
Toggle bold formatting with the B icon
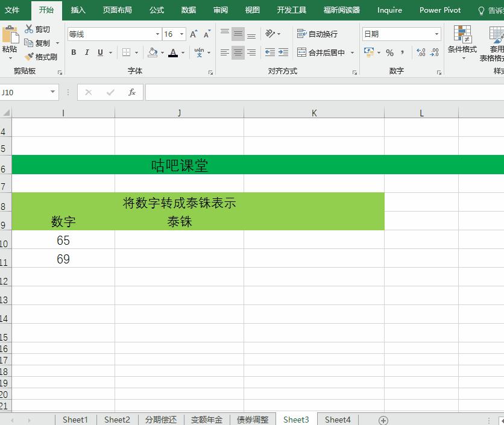click(x=74, y=53)
